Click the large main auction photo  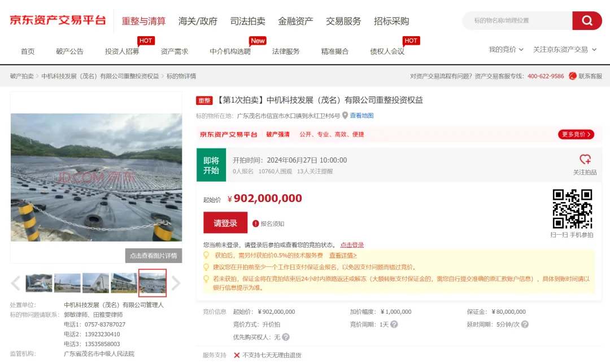point(96,177)
